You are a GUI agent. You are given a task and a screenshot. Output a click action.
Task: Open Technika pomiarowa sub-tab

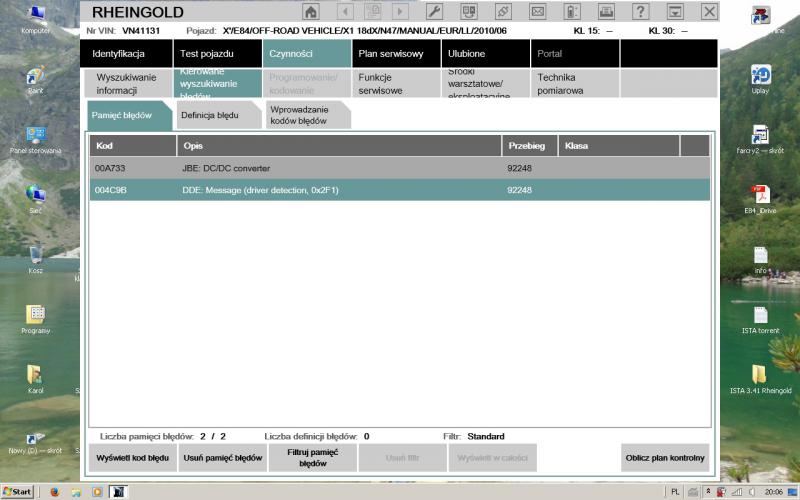575,84
